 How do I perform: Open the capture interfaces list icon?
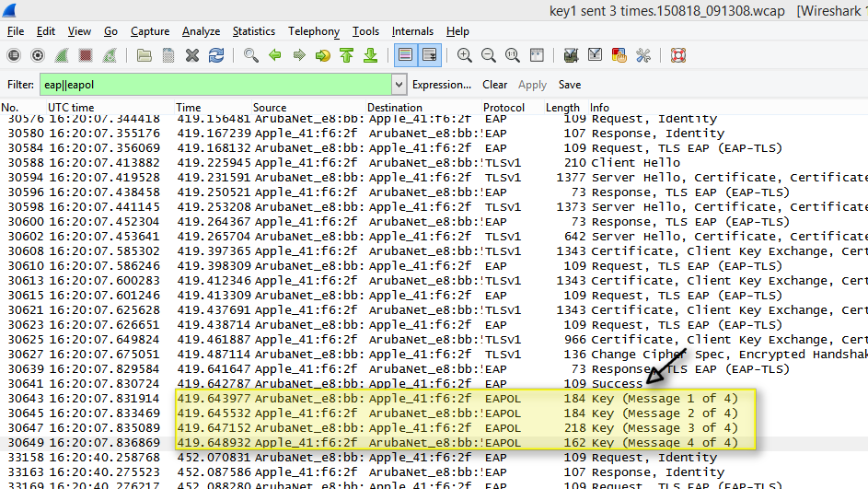[x=14, y=55]
